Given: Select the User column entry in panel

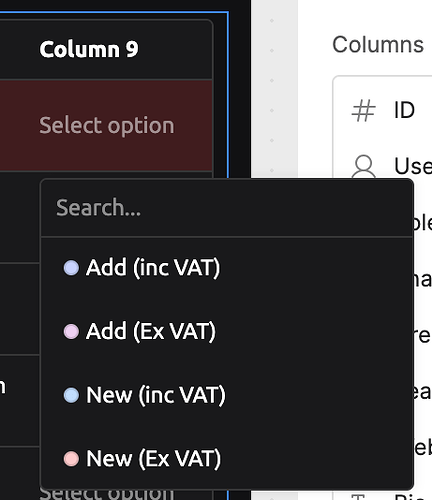Looking at the screenshot, I should pos(383,166).
